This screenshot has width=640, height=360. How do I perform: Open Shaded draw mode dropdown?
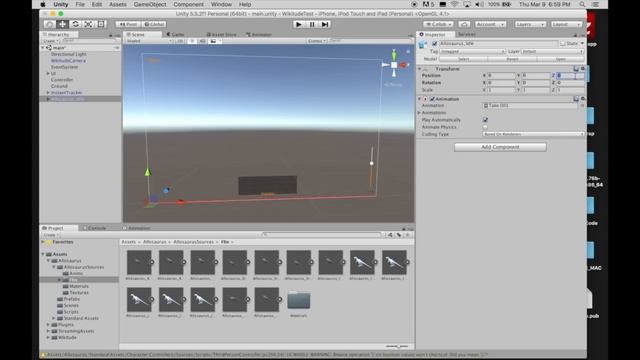[149, 41]
